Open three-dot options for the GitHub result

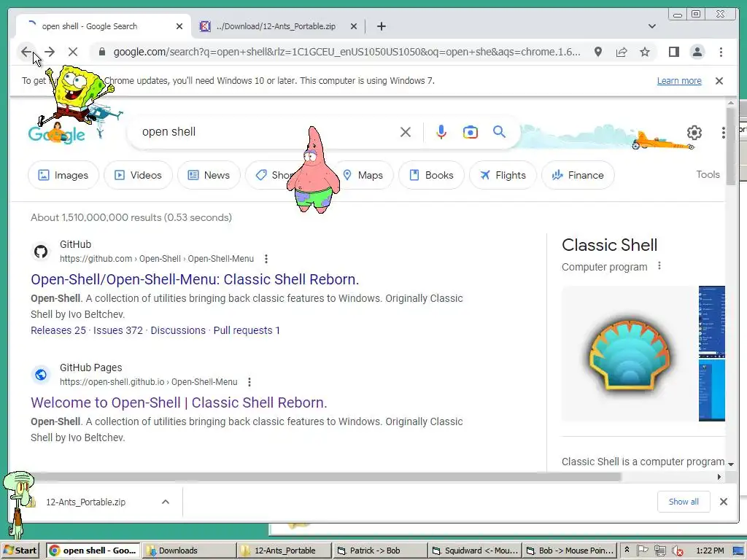[x=266, y=259]
